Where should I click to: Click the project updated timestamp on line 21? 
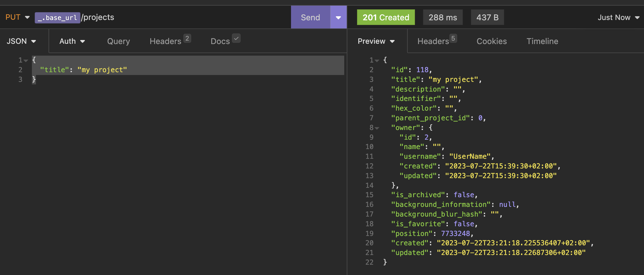point(512,252)
